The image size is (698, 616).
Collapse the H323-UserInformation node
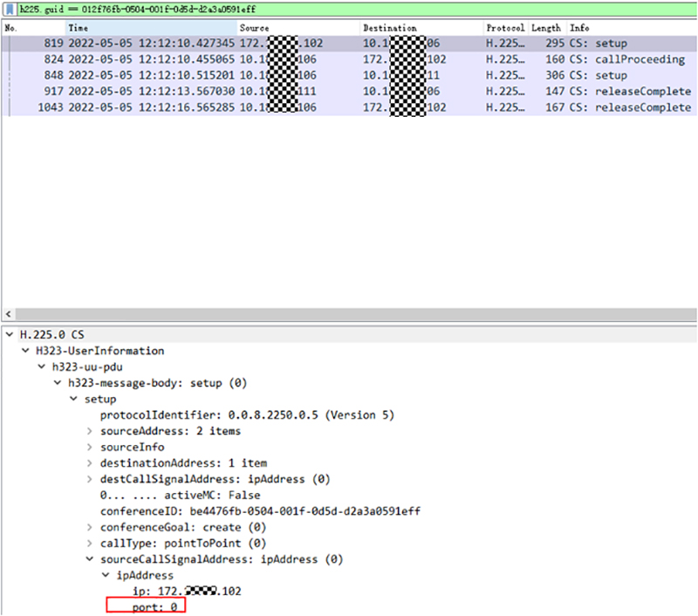(x=25, y=351)
